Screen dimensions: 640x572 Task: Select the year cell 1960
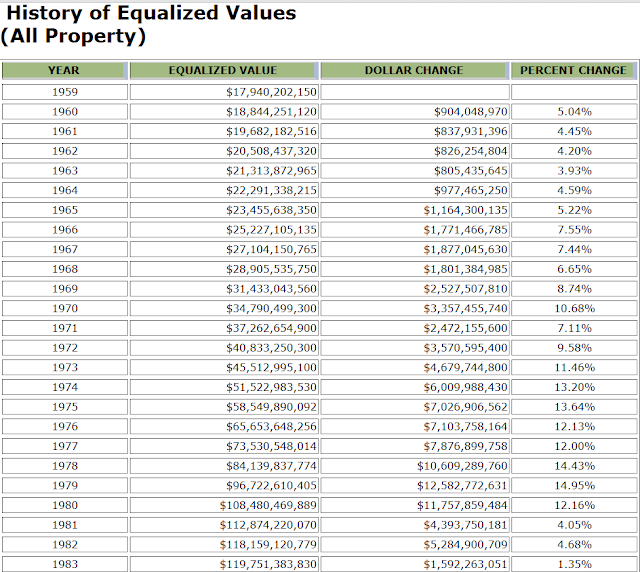click(x=65, y=111)
